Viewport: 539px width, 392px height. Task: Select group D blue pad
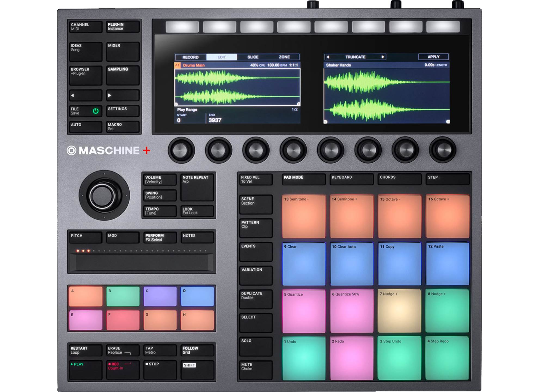197,296
